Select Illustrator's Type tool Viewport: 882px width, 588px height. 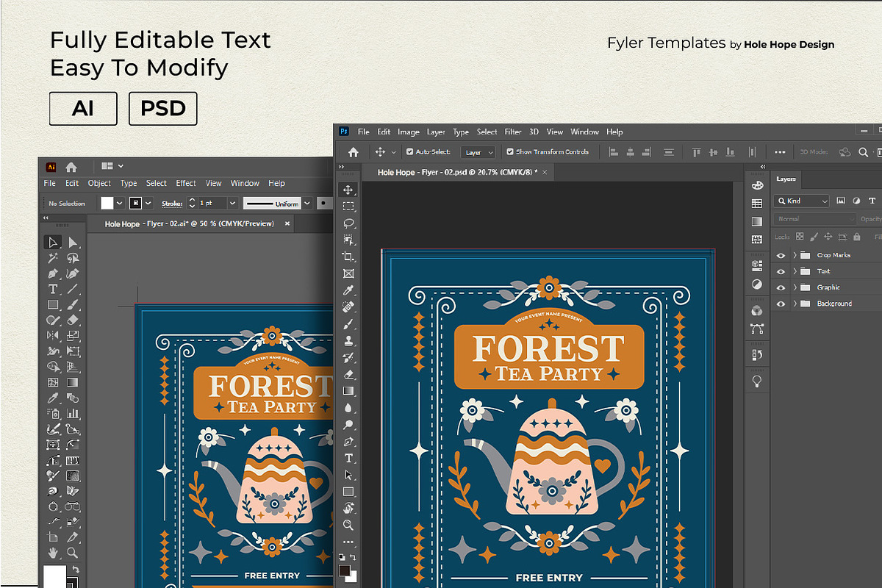(x=52, y=289)
